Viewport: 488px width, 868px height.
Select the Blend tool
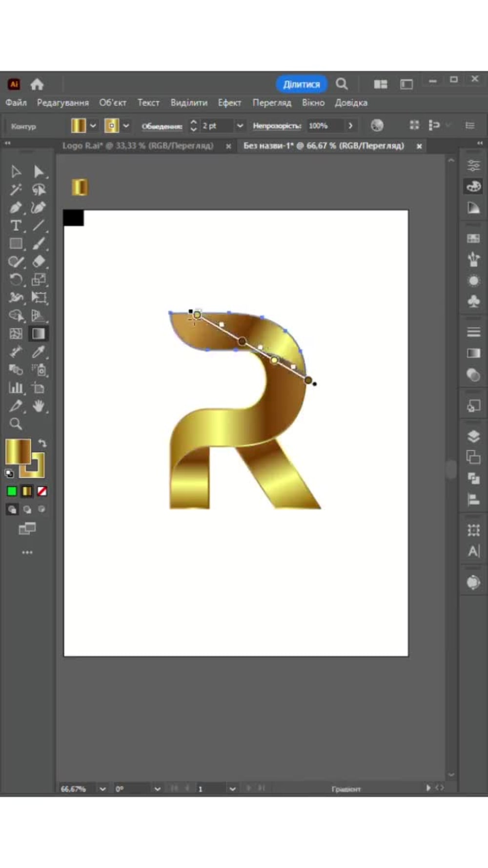(16, 370)
